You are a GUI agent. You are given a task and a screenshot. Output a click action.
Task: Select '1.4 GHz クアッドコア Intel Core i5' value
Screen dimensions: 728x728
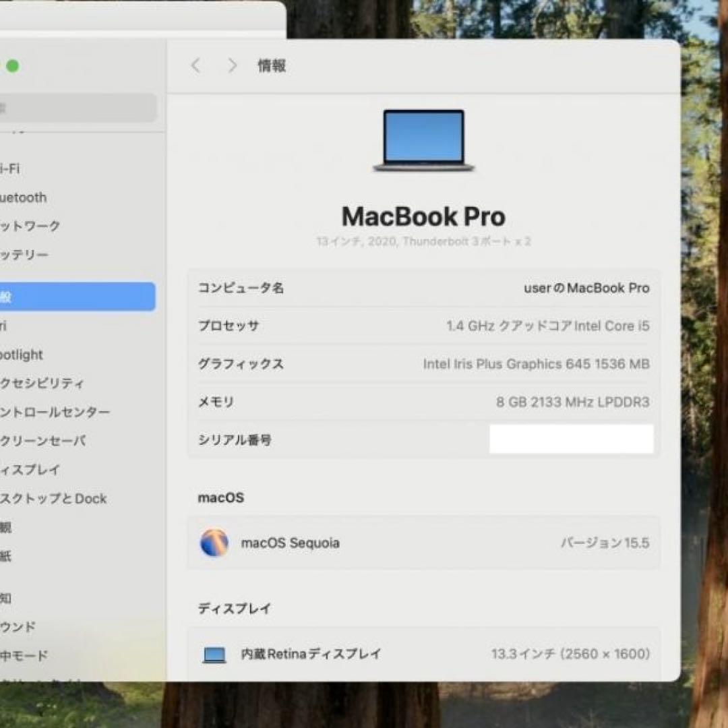(548, 326)
